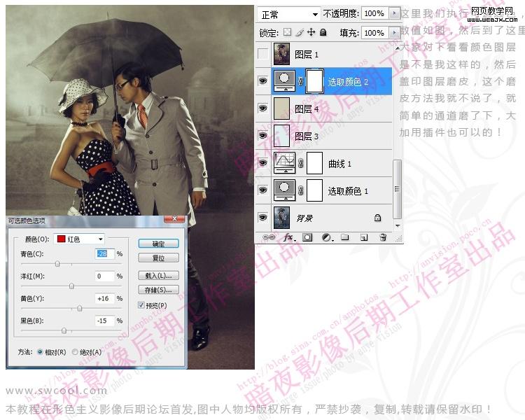Open the layer style fx menu
Screen dimensions: 525x420
tap(289, 237)
